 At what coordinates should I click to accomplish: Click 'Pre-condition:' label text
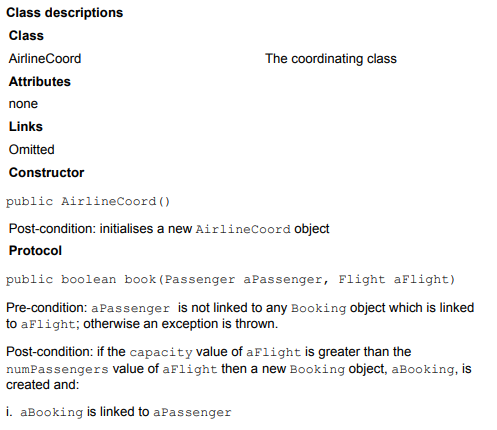pyautogui.click(x=47, y=308)
